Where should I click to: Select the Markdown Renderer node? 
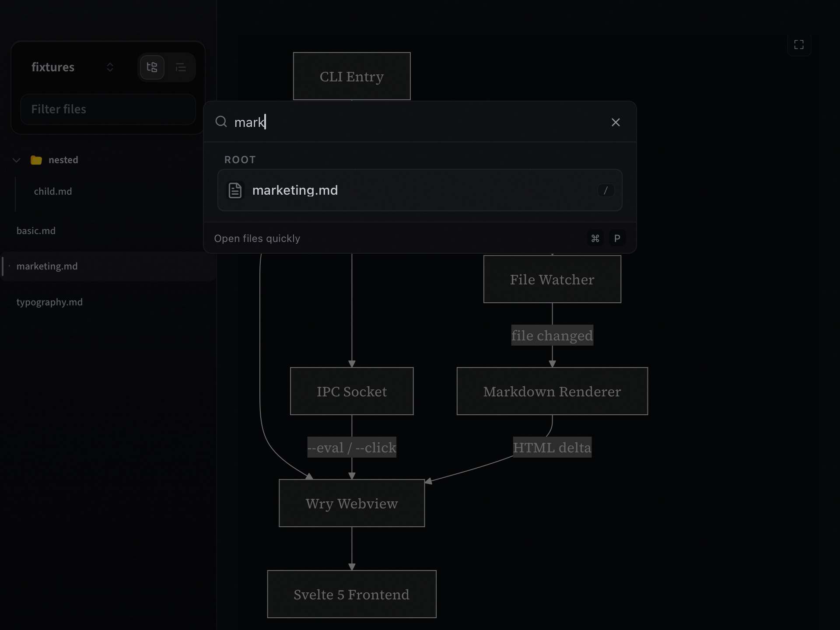[552, 392]
